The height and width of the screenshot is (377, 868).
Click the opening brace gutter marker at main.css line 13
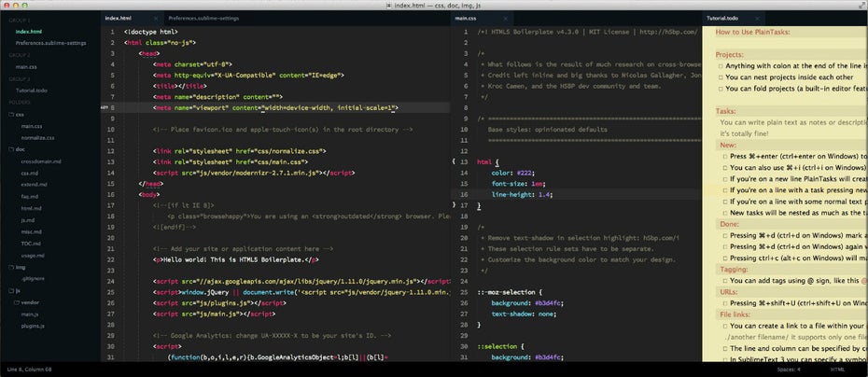coord(454,161)
